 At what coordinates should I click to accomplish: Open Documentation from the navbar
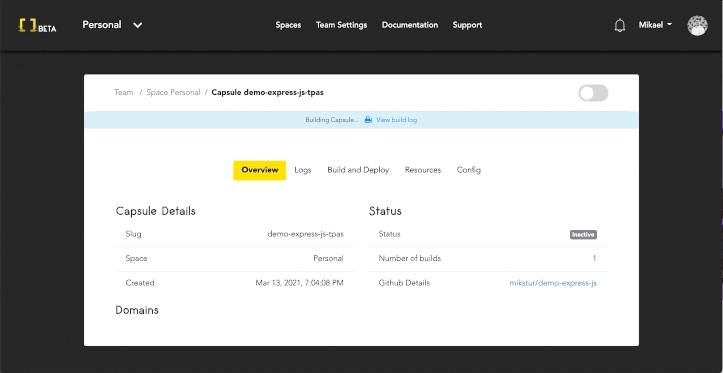coord(409,25)
